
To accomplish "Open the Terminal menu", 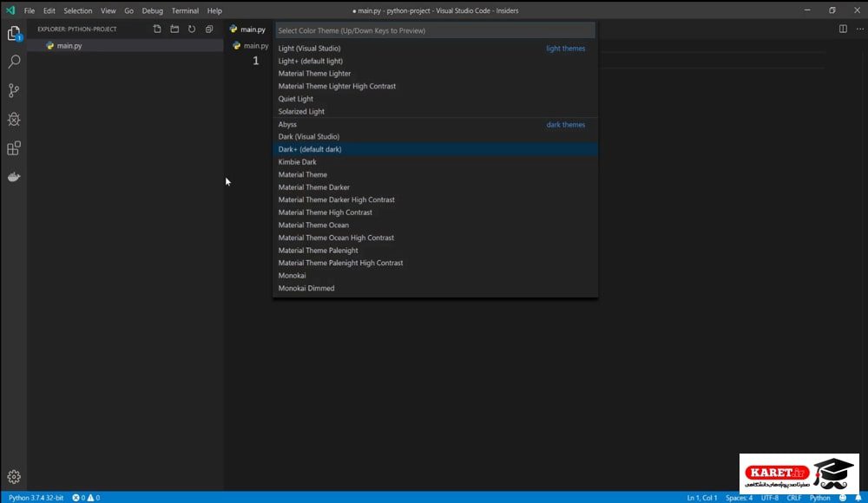I will tap(185, 10).
